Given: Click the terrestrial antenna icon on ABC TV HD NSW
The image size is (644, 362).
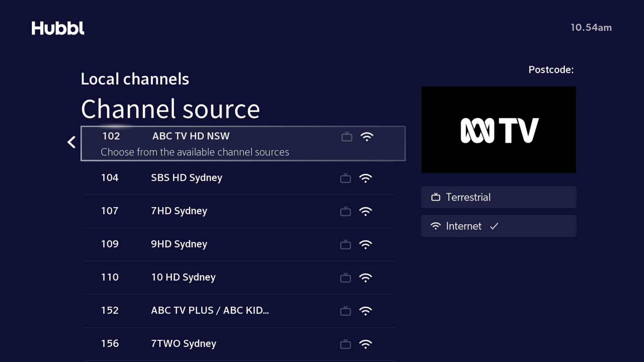Looking at the screenshot, I should (x=346, y=137).
